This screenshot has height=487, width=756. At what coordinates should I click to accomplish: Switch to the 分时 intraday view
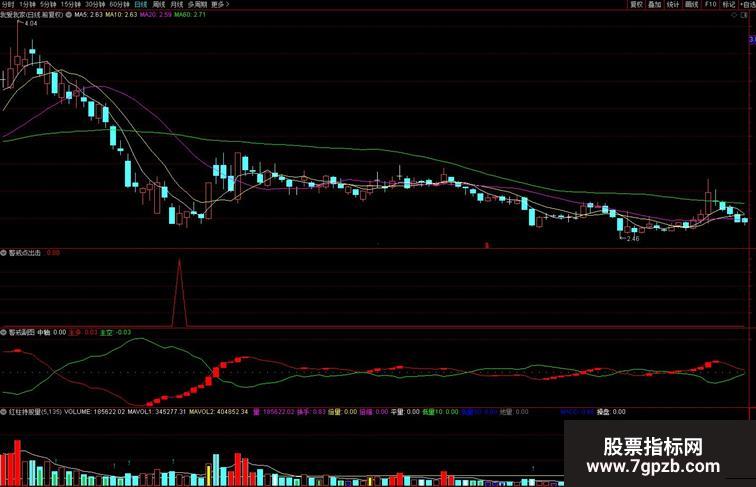[8, 4]
